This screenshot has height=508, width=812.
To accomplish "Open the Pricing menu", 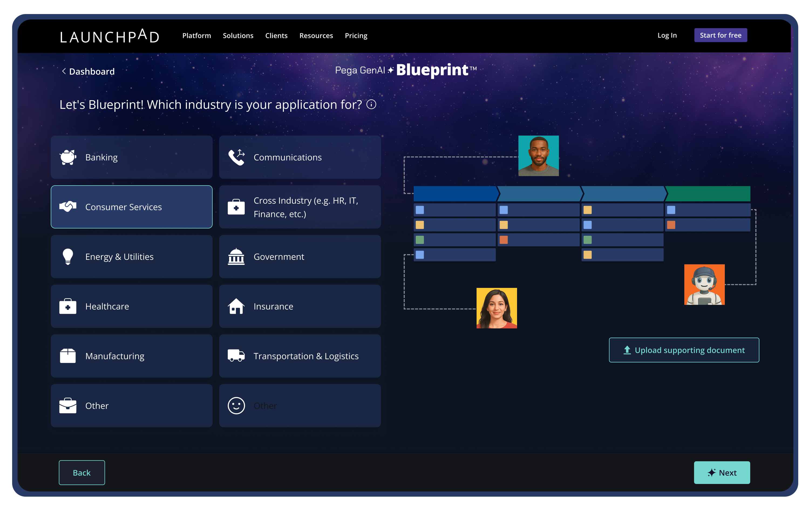I will pyautogui.click(x=356, y=35).
